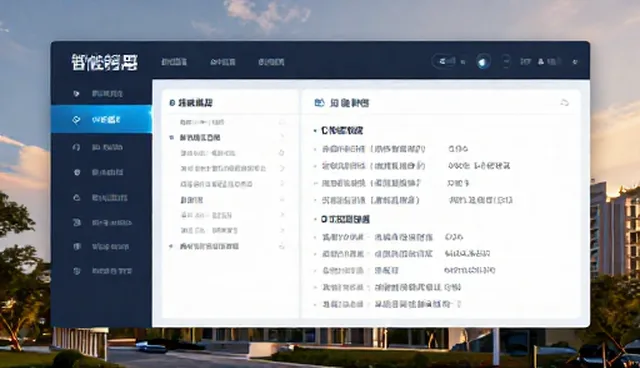Open the last of the three header navigation tabs
The width and height of the screenshot is (640, 368).
pyautogui.click(x=271, y=62)
